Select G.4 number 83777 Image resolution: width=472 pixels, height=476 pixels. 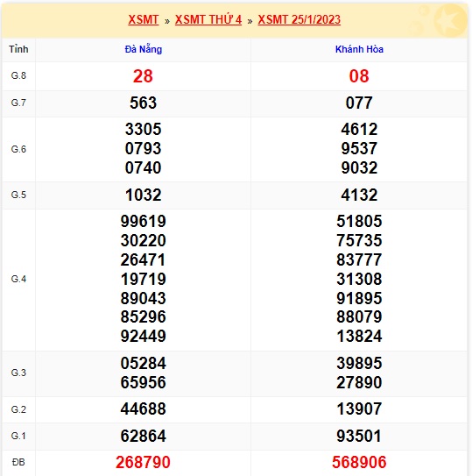coord(359,259)
